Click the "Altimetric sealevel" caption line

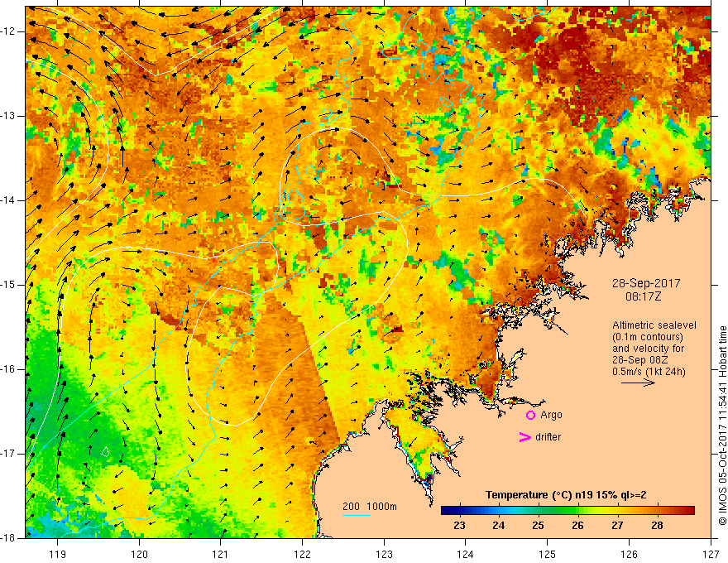point(654,325)
